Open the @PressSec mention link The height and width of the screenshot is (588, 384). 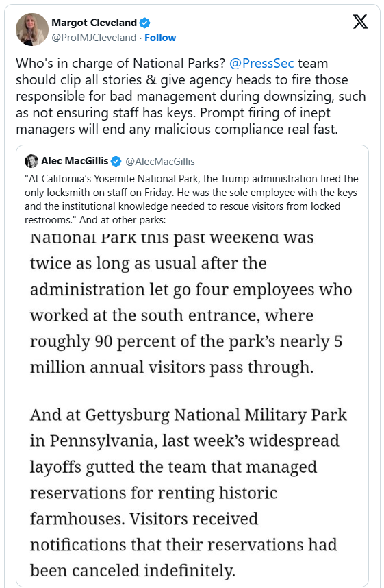(x=261, y=63)
